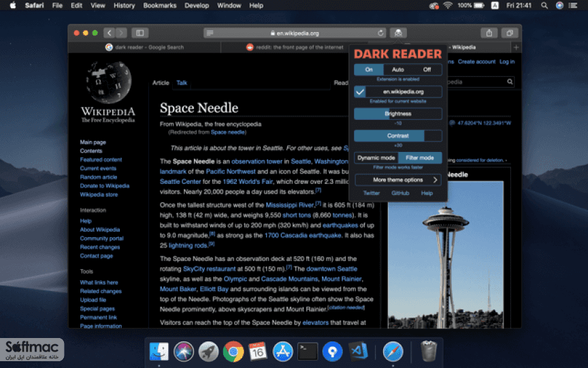Open the Share button in Safari toolbar

[489, 33]
